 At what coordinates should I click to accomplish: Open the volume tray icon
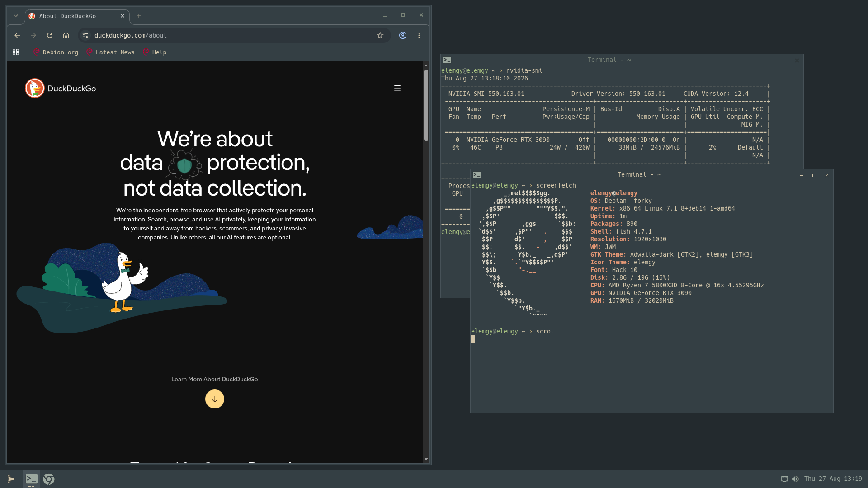(795, 479)
